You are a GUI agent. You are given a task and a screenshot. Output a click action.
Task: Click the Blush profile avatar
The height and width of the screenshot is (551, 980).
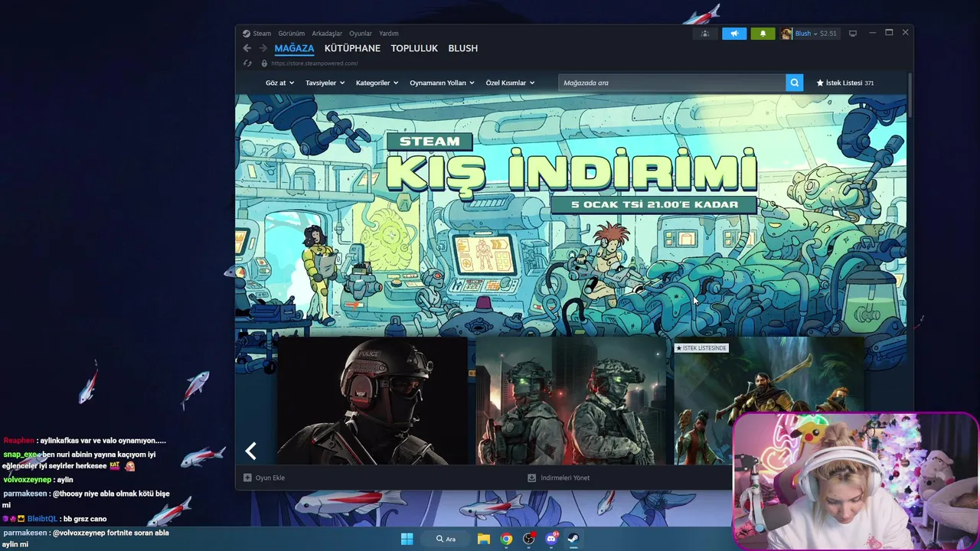[786, 34]
